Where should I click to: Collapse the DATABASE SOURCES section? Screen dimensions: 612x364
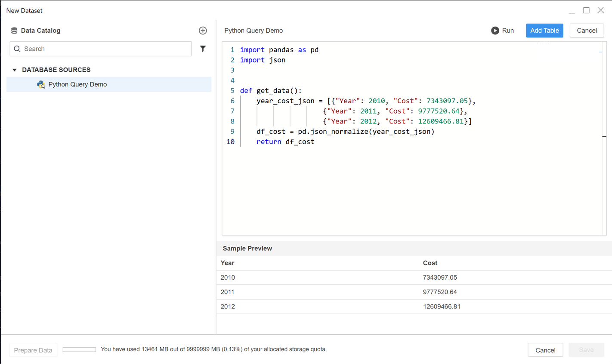(15, 70)
